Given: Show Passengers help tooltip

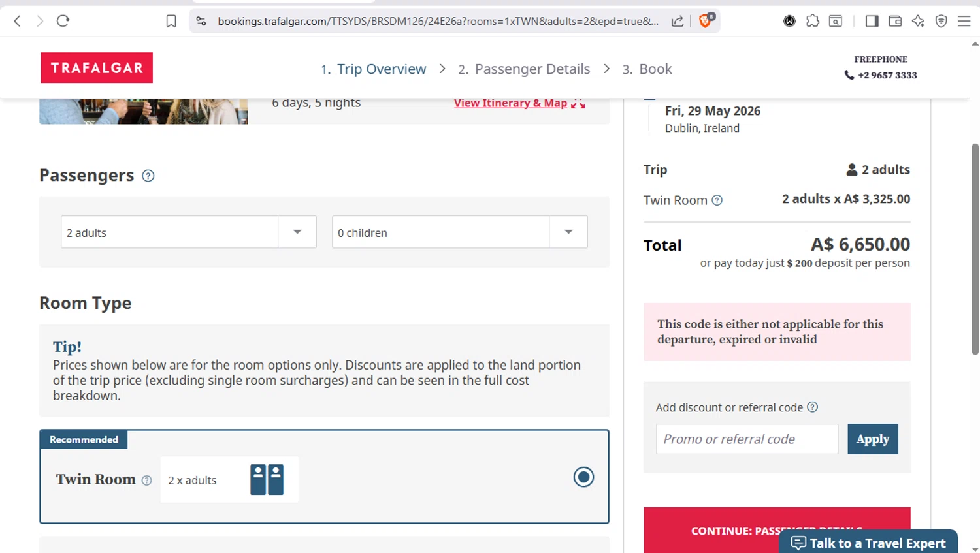Looking at the screenshot, I should tap(148, 176).
